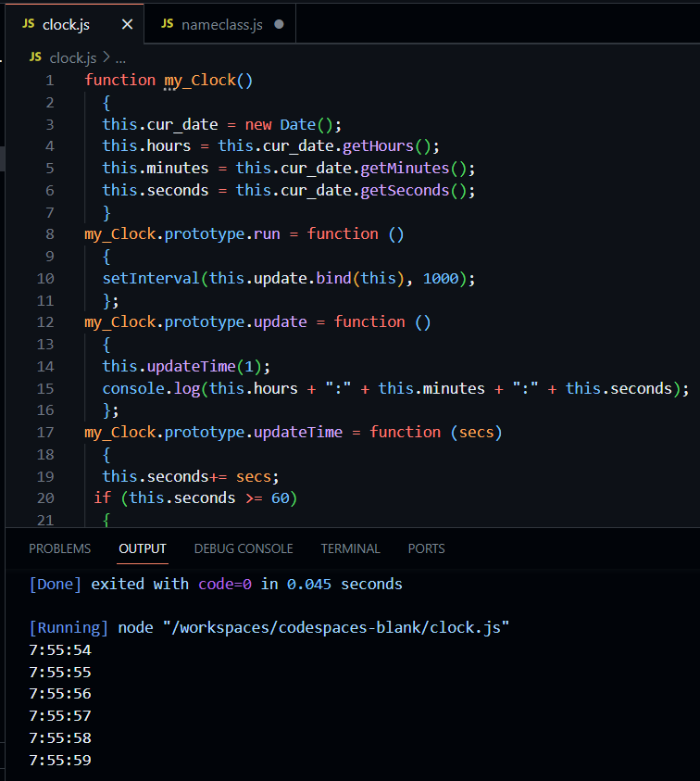Click the 'if' keyword on line 20
This screenshot has width=700, height=781.
103,498
